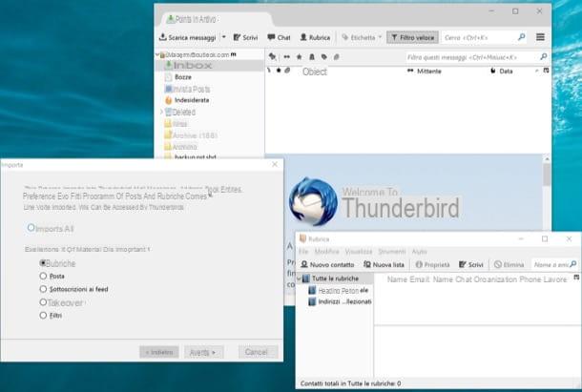The image size is (582, 392).
Task: Toggle starred messages filter icon
Action: 300,57
